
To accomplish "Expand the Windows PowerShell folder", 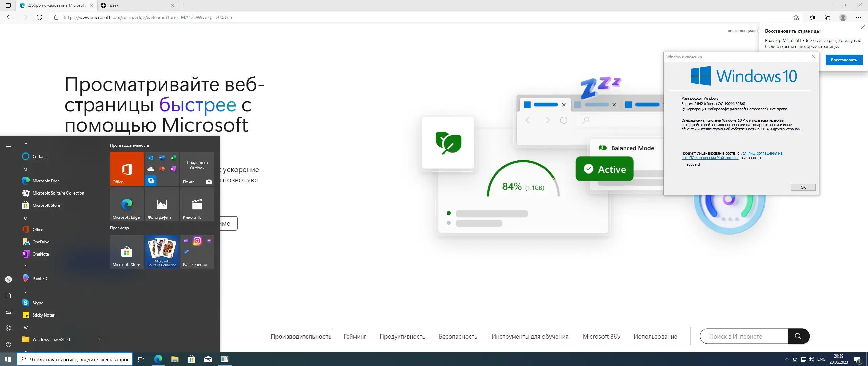I will coord(100,339).
